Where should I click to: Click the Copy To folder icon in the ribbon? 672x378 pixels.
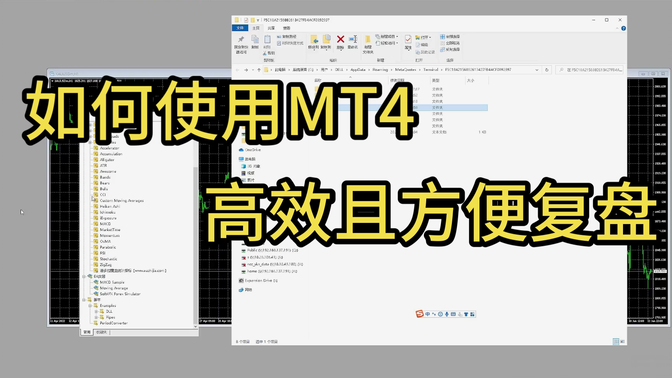[326, 39]
